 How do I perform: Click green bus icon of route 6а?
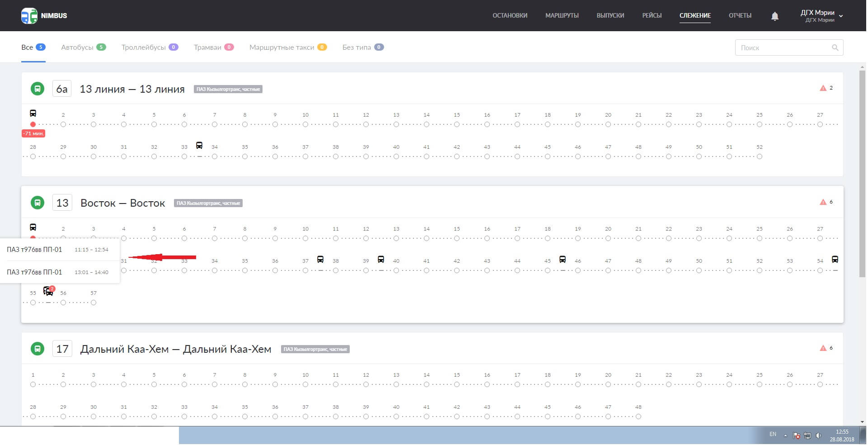[38, 89]
